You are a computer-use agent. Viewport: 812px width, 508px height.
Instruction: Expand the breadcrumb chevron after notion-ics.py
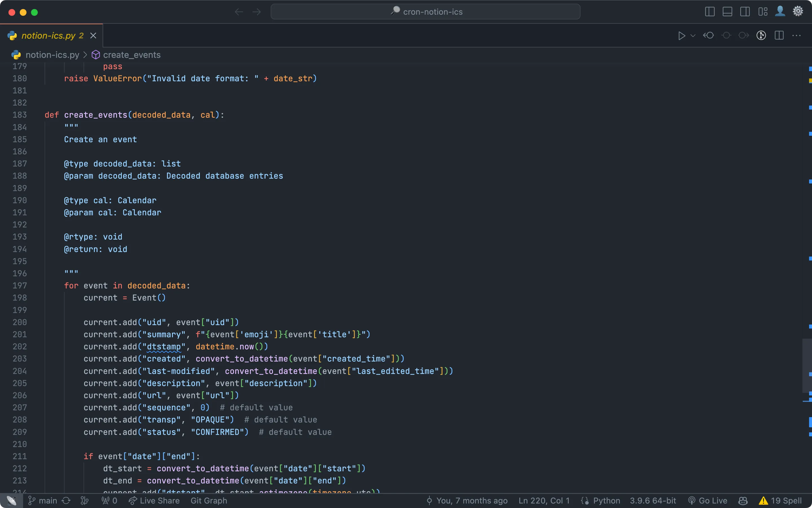[x=85, y=55]
